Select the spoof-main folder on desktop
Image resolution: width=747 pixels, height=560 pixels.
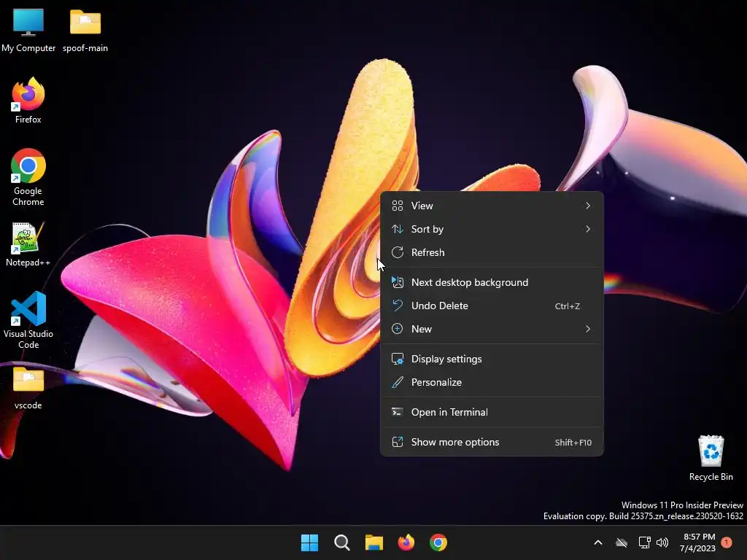point(85,30)
